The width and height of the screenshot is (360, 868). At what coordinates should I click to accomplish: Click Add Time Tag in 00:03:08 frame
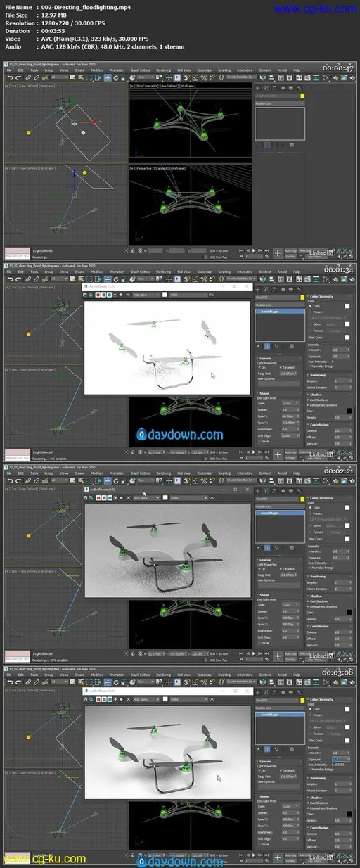point(218,861)
